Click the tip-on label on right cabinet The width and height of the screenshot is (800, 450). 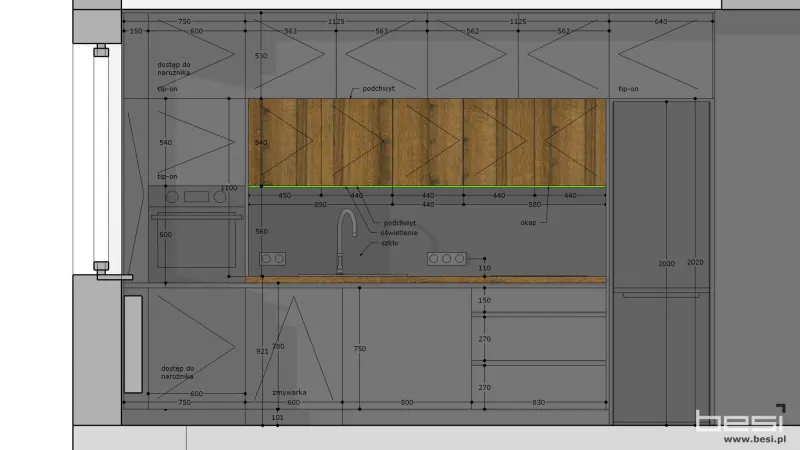pyautogui.click(x=628, y=88)
